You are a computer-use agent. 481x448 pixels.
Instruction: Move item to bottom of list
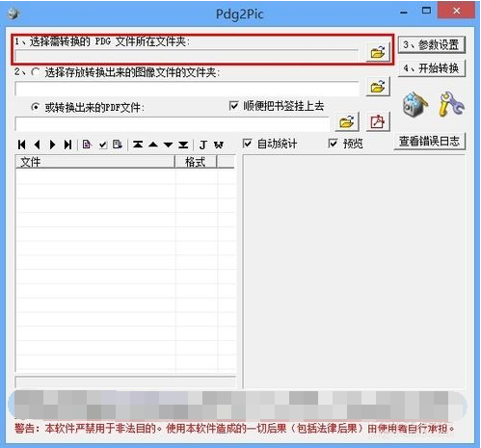(183, 145)
